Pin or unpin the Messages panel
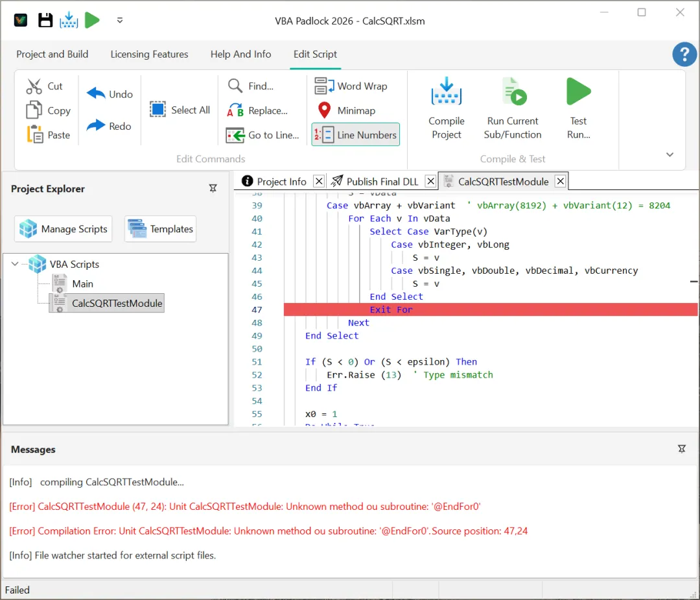This screenshot has height=600, width=700. coord(682,449)
